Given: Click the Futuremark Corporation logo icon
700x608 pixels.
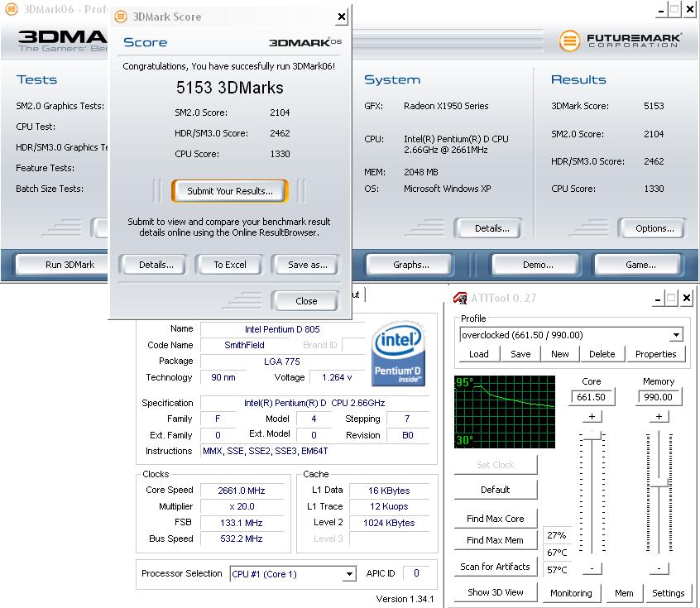Looking at the screenshot, I should [569, 41].
